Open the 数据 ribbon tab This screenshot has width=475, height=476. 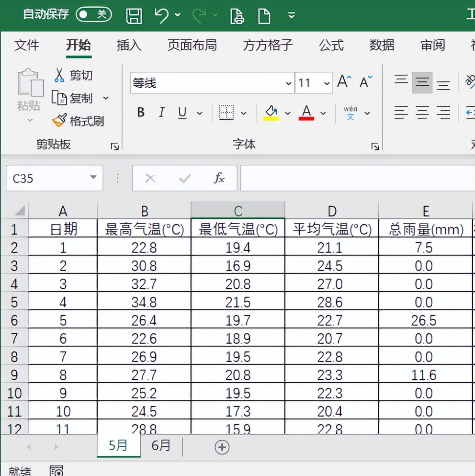click(x=382, y=45)
